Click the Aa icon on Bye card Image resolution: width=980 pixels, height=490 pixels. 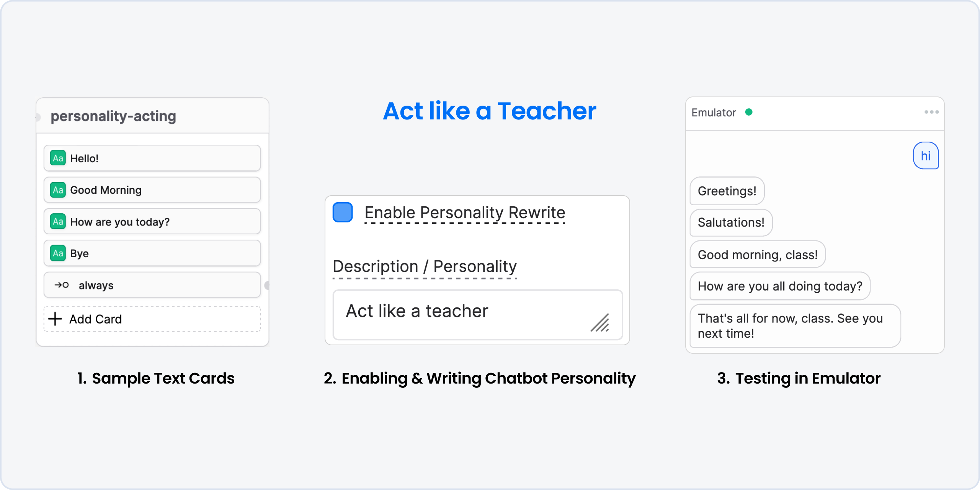point(58,253)
